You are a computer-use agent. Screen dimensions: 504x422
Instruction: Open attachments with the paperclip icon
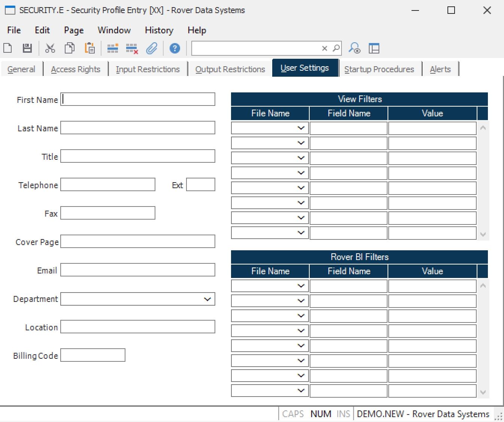pyautogui.click(x=152, y=48)
